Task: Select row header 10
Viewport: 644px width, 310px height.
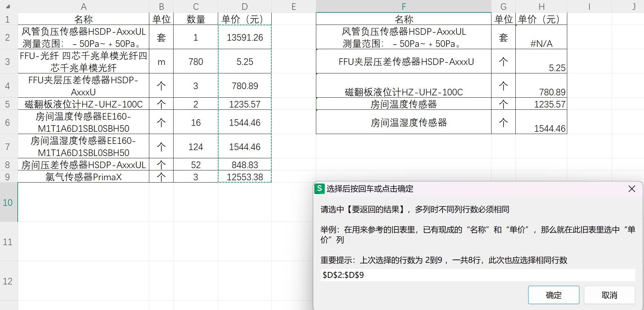Action: 7,203
